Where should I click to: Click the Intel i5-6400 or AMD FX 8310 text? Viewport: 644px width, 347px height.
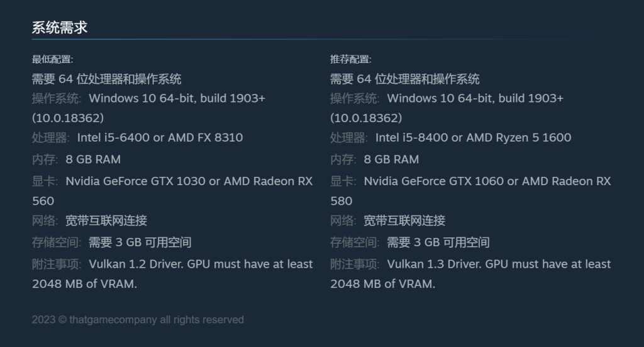pyautogui.click(x=160, y=137)
